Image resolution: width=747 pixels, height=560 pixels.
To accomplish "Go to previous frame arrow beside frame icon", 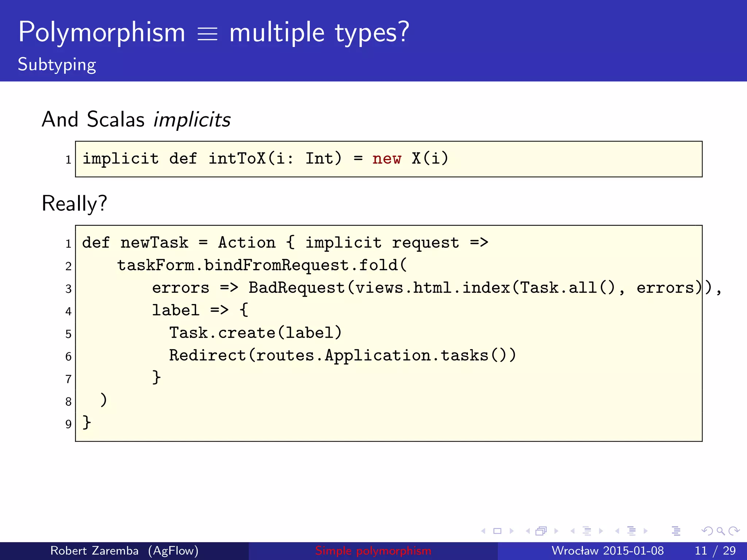I will click(x=528, y=531).
